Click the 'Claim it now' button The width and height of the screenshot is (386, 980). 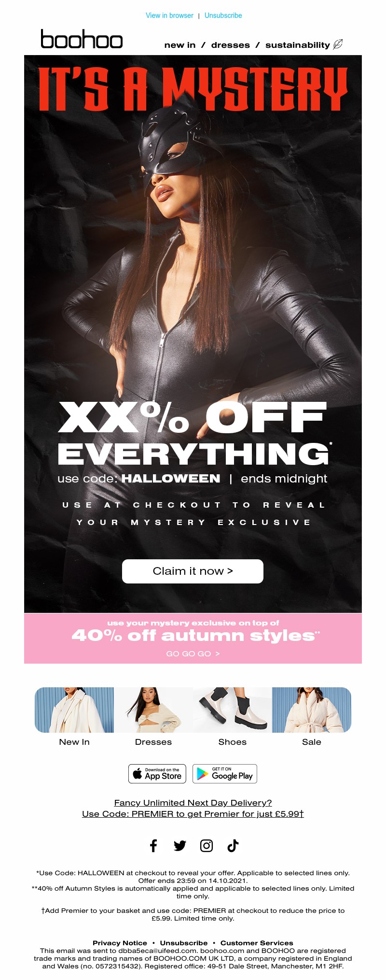193,571
